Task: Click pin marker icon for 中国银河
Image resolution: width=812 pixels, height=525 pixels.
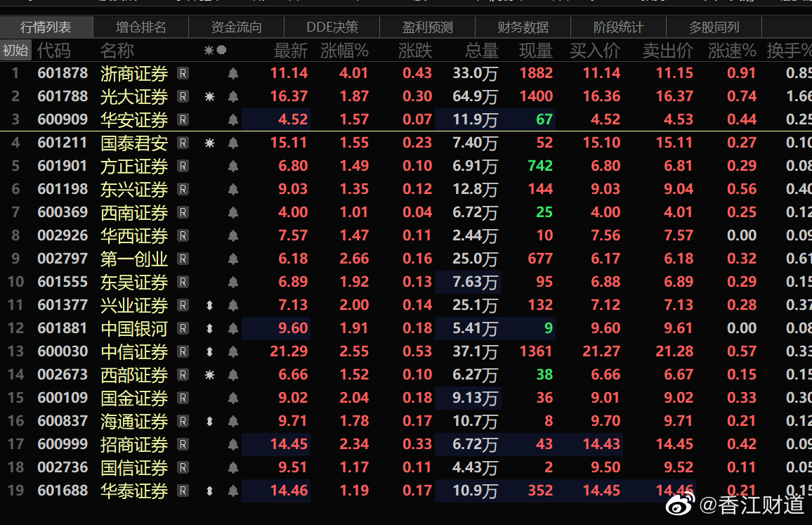Action: point(209,329)
